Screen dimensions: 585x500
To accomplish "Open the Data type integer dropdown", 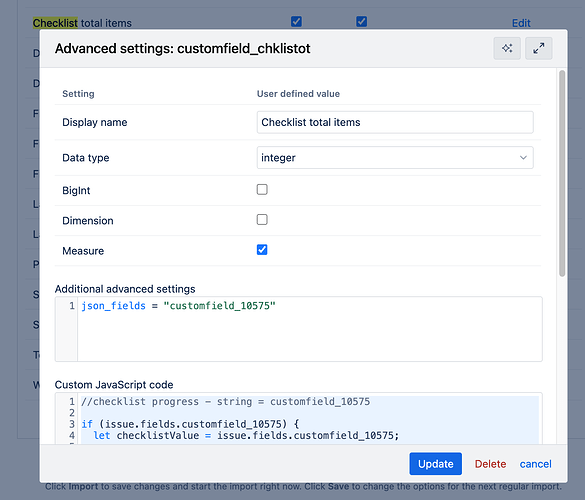I will coord(395,157).
